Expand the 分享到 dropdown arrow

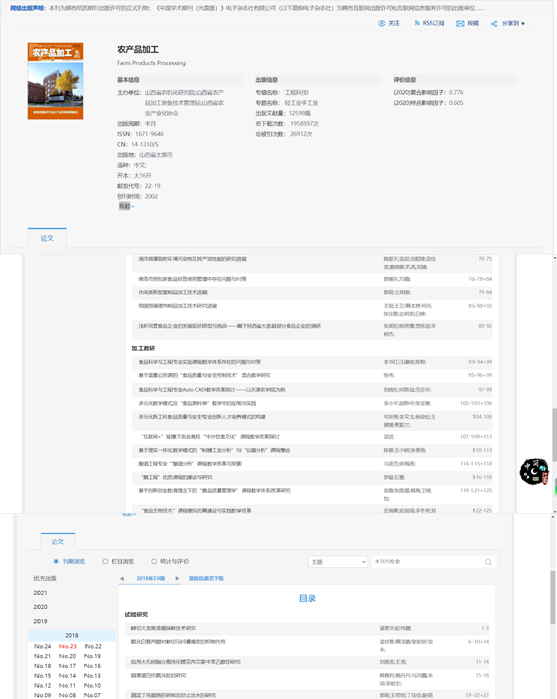523,24
